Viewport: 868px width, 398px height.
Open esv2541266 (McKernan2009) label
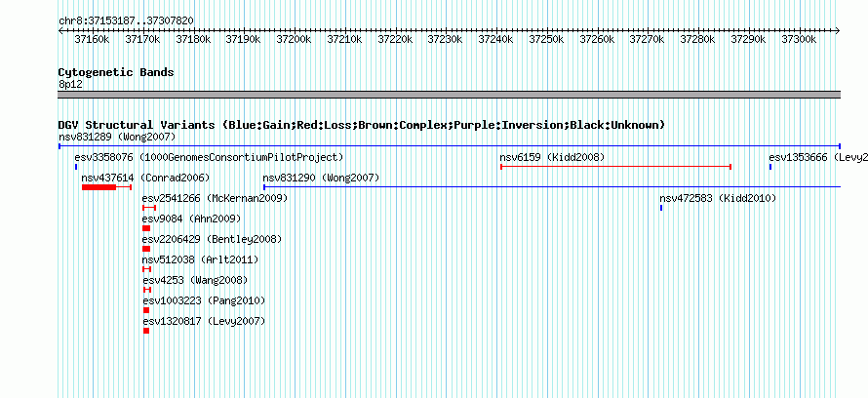pos(215,198)
